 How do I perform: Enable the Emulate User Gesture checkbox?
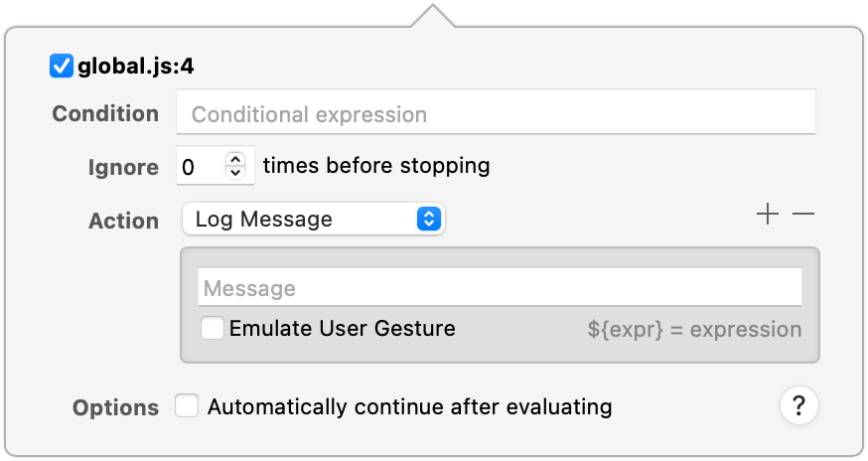[x=213, y=329]
